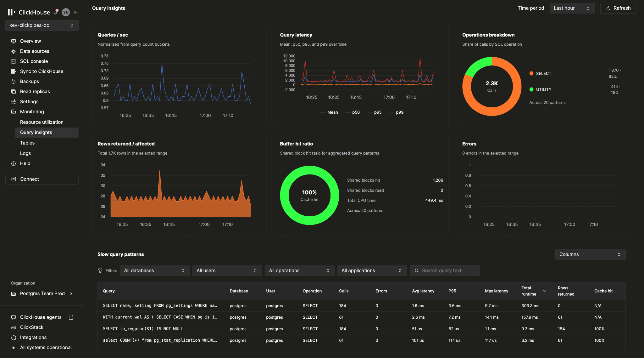Click All systems operational status
644x358 pixels.
[46, 348]
